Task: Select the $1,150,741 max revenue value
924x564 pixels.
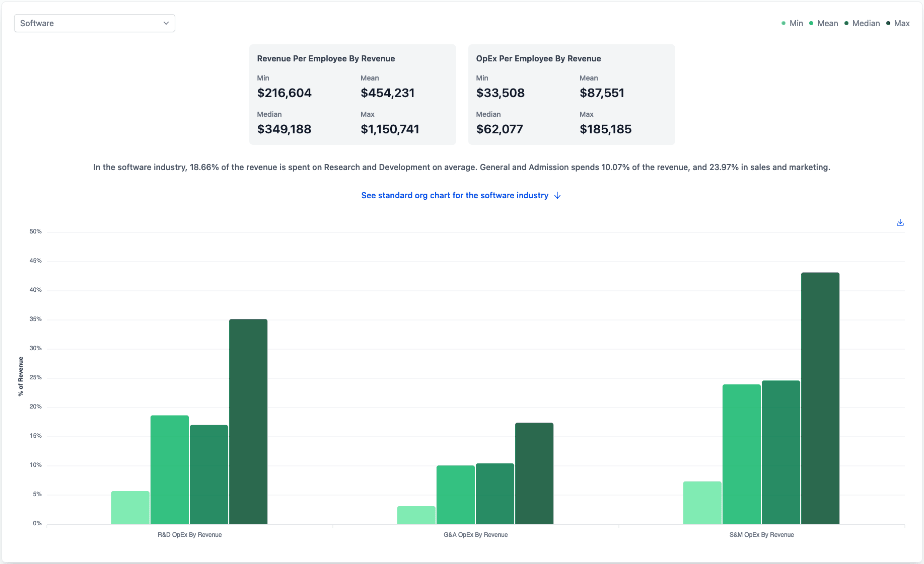Action: [x=390, y=129]
